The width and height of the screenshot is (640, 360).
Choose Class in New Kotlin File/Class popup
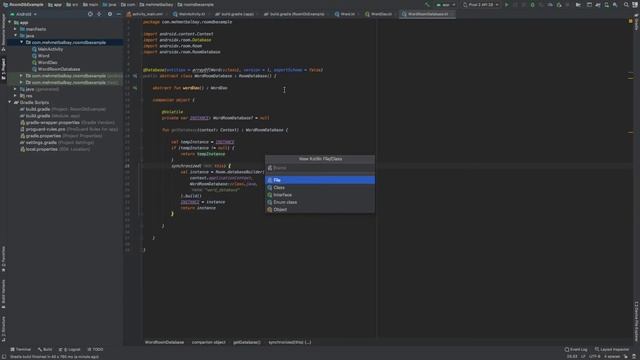click(320, 187)
